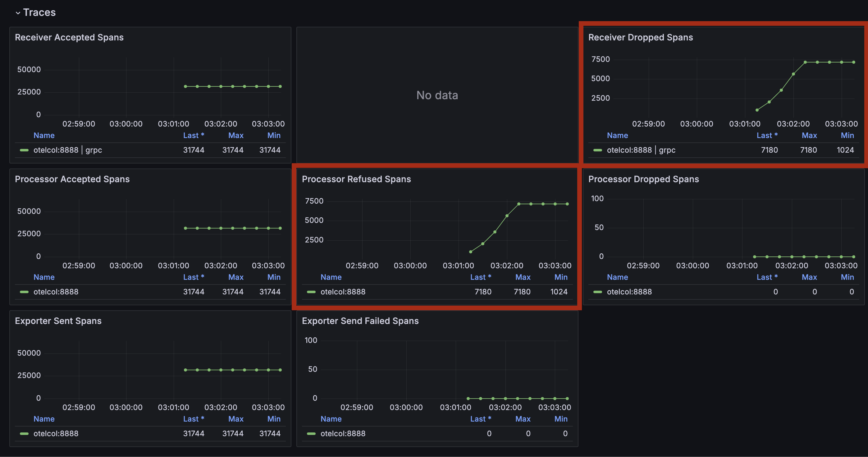Image resolution: width=868 pixels, height=457 pixels.
Task: Toggle otelcol:8888 | grpc series in Receiver Dropped Spans
Action: coord(641,150)
